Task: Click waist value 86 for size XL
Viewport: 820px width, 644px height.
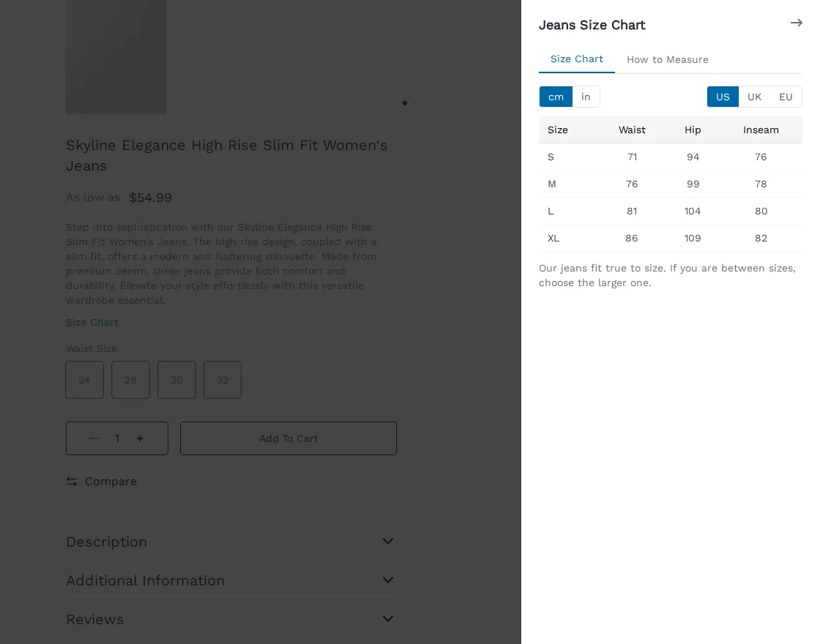Action: [632, 239]
